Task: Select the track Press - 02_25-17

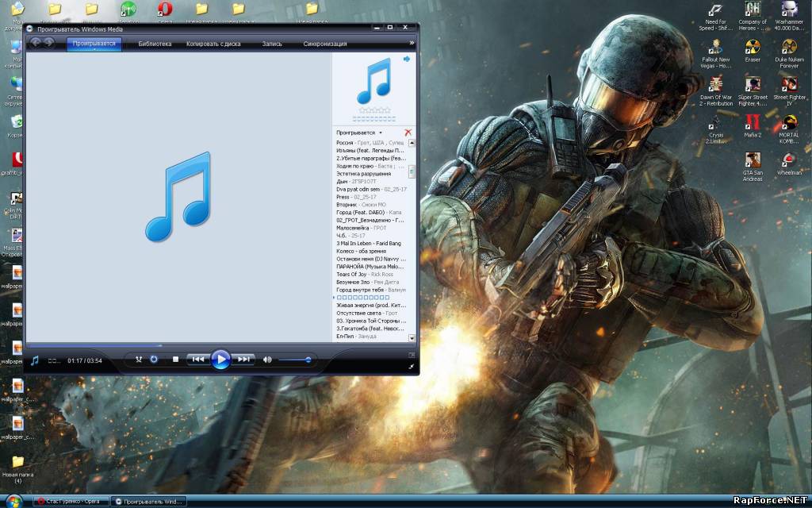Action: 356,197
